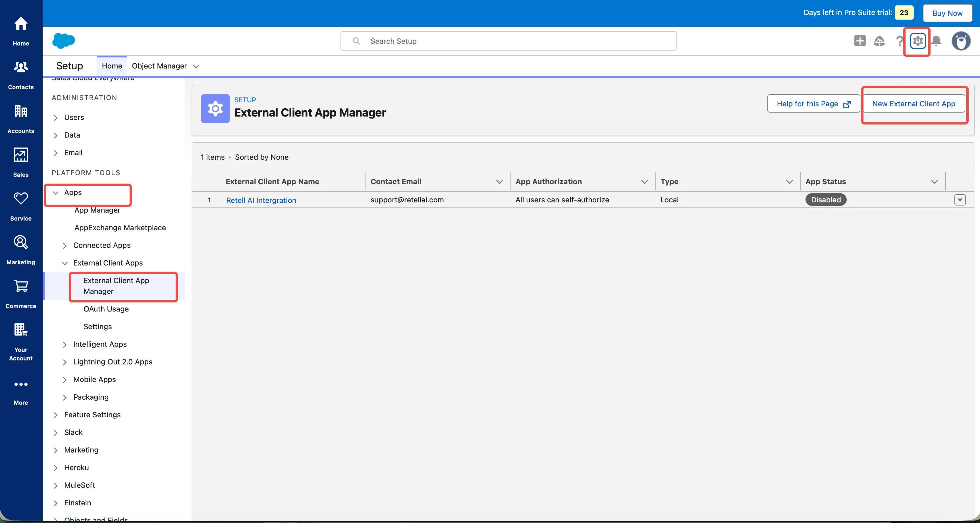Click the 'All users can self-authorize' cell

pos(562,200)
